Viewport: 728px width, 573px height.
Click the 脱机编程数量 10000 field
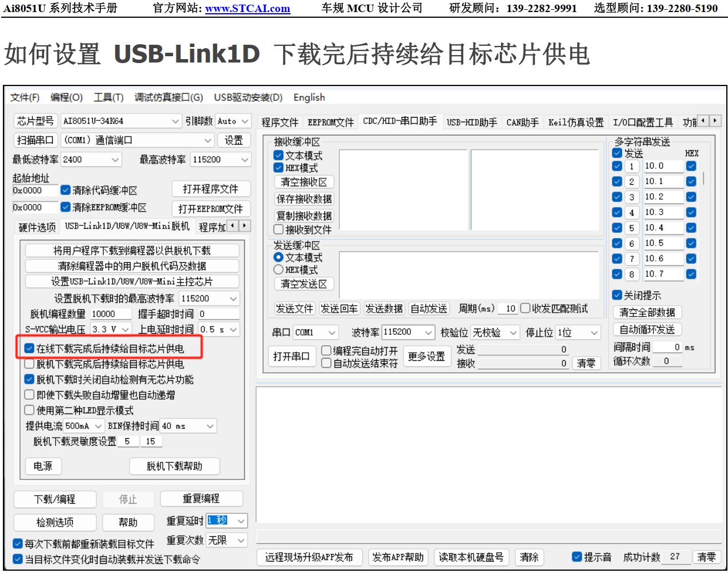pyautogui.click(x=111, y=314)
